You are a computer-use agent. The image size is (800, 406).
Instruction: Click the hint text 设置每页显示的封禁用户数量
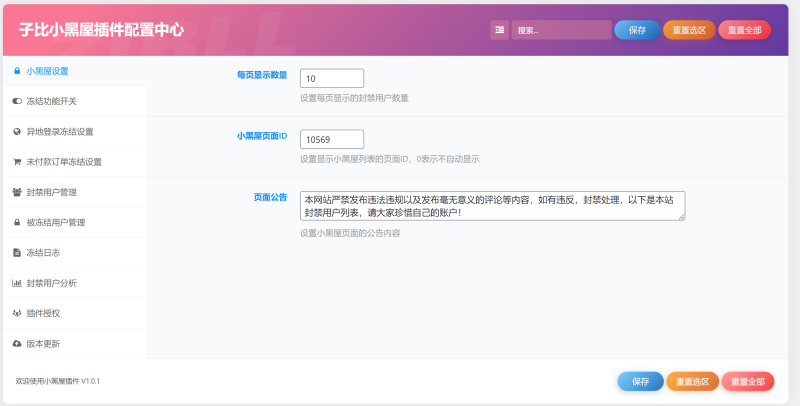click(x=354, y=98)
